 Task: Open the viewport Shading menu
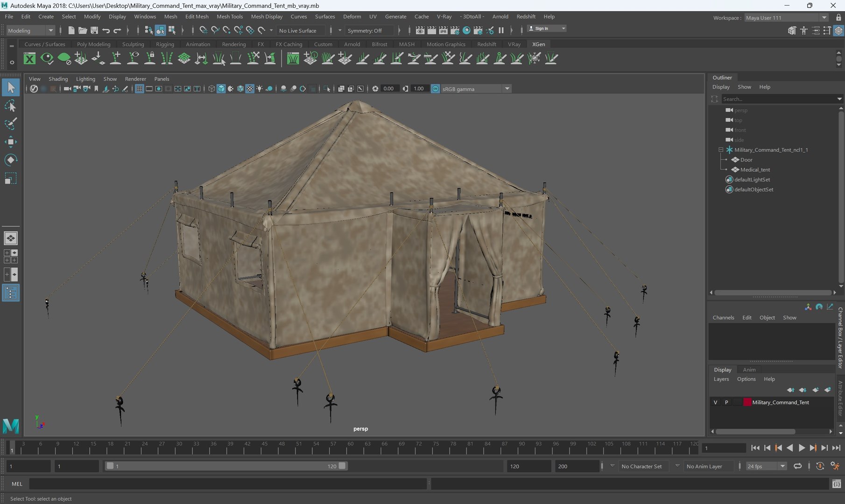58,79
